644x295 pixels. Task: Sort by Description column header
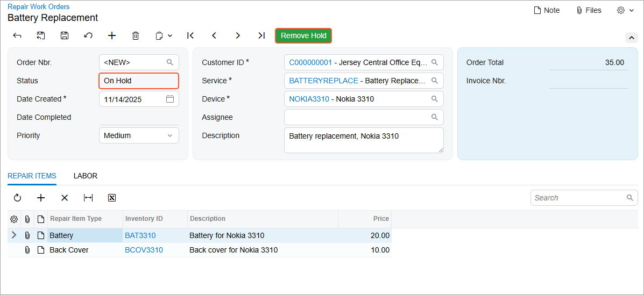click(x=263, y=219)
